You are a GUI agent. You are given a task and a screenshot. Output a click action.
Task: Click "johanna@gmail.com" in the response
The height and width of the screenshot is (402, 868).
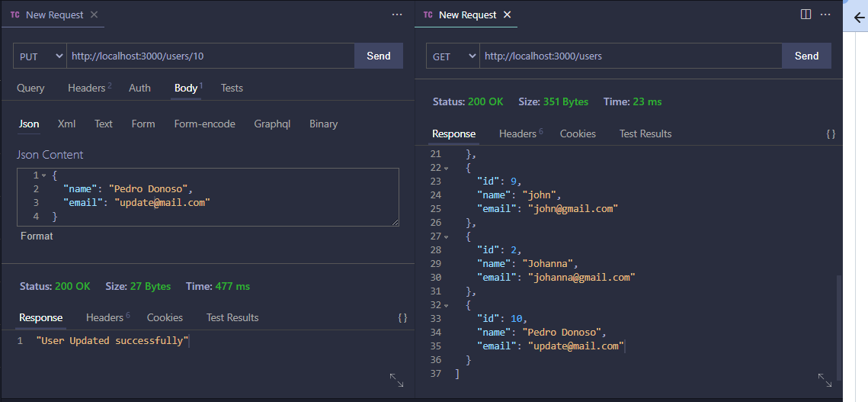coord(581,277)
